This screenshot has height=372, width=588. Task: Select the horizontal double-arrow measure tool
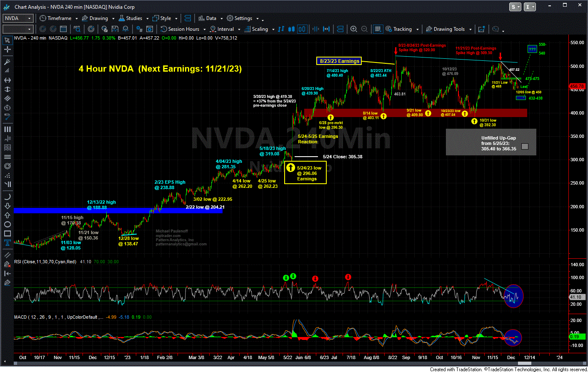point(7,80)
